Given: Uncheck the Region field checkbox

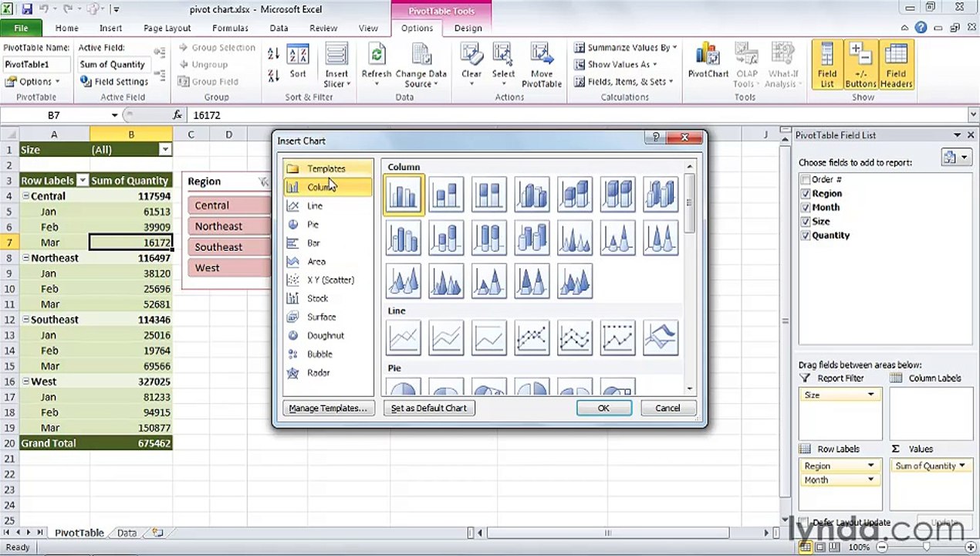Looking at the screenshot, I should point(806,194).
